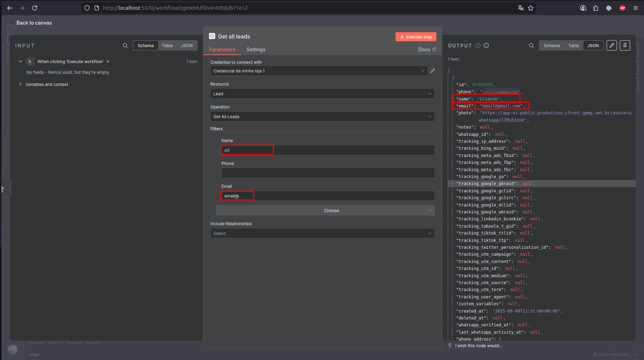The image size is (644, 360).
Task: Open the Operation dropdown Get All Leads
Action: [x=322, y=116]
